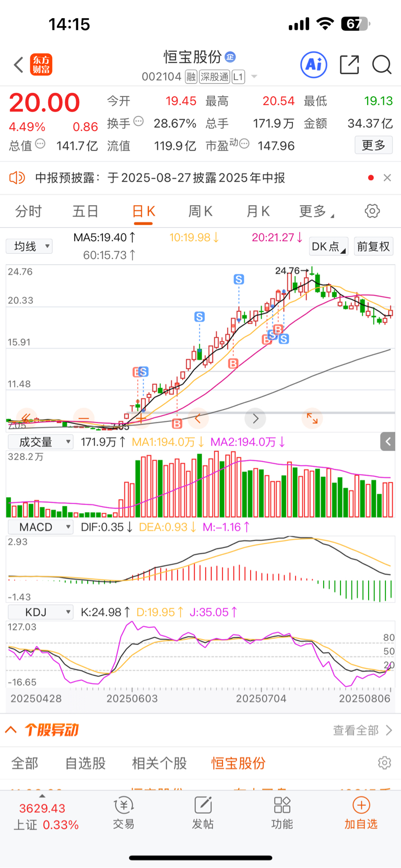Move chart right with the right chevron
401x868 pixels.
(255, 418)
